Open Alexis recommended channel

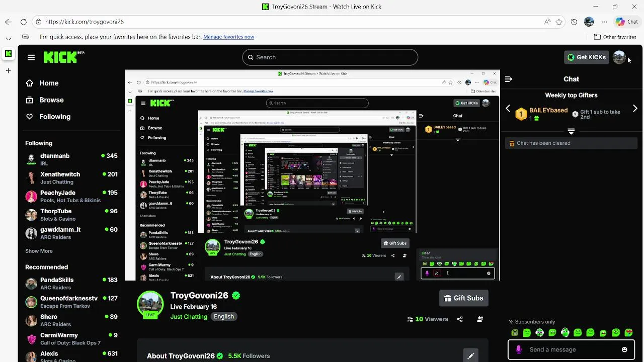pyautogui.click(x=71, y=355)
